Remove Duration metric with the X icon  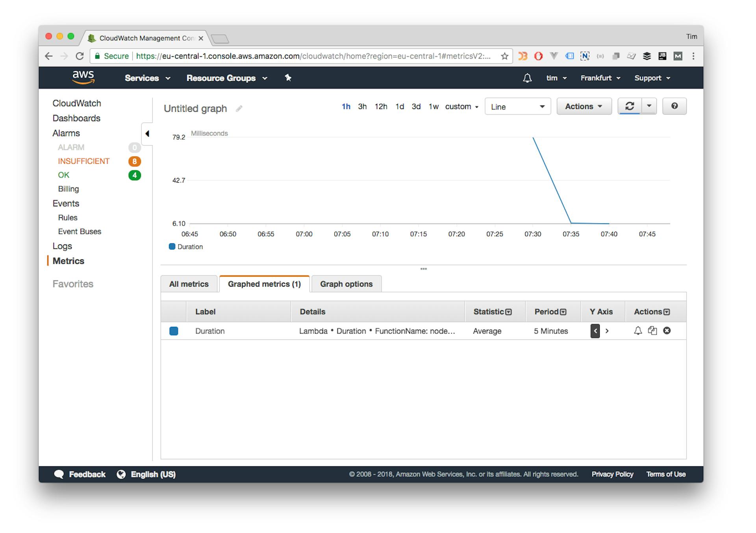tap(667, 331)
